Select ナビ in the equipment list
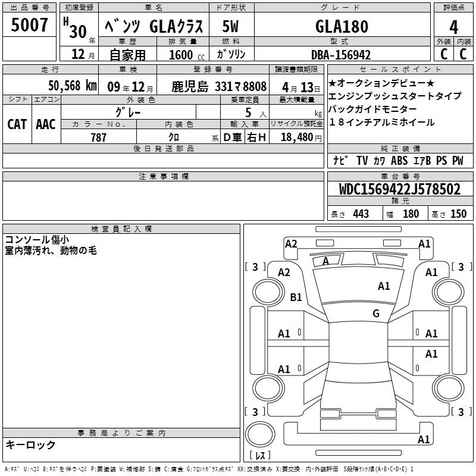 (340, 160)
